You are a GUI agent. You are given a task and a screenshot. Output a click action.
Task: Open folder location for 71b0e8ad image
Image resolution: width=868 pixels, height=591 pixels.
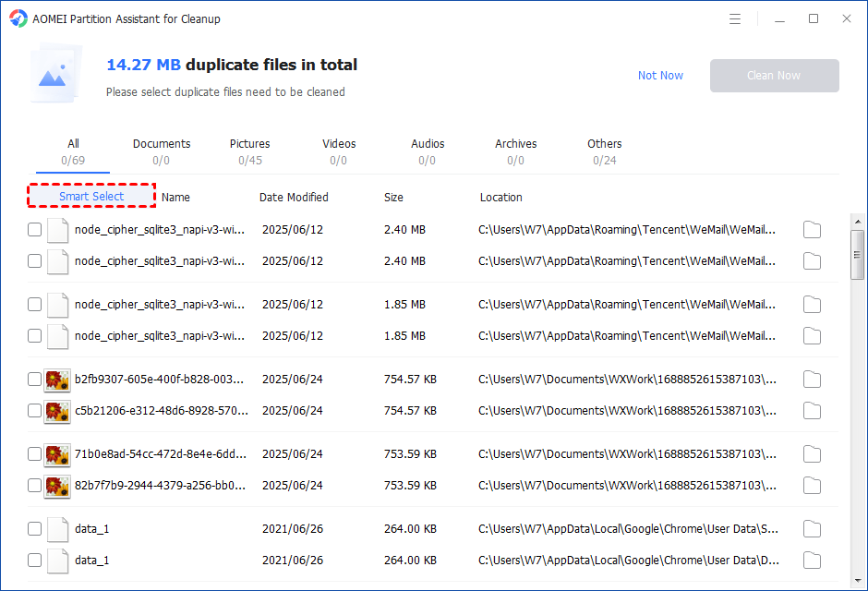(812, 453)
